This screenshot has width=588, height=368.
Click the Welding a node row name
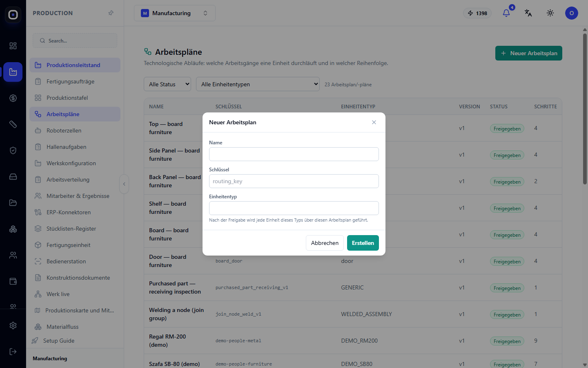click(176, 314)
